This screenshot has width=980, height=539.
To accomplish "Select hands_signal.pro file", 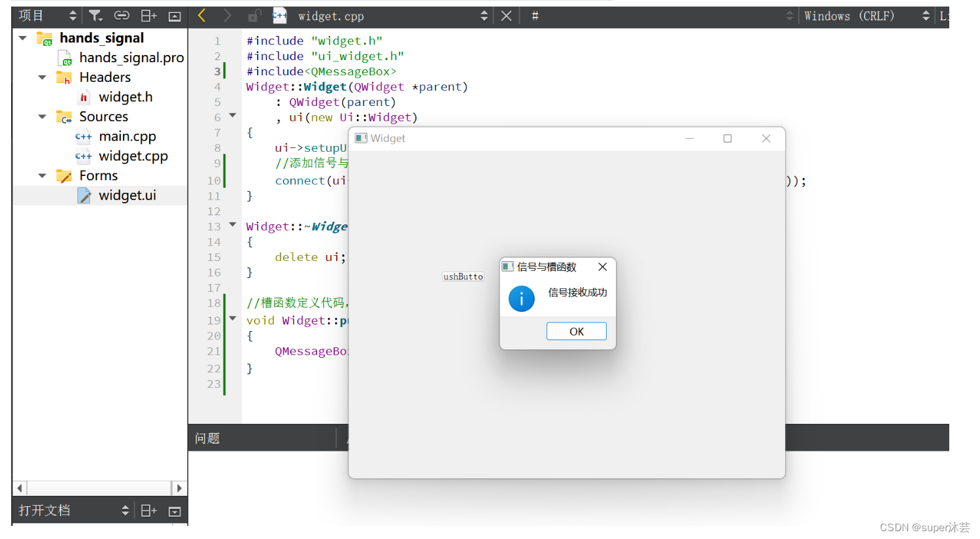I will pyautogui.click(x=131, y=58).
